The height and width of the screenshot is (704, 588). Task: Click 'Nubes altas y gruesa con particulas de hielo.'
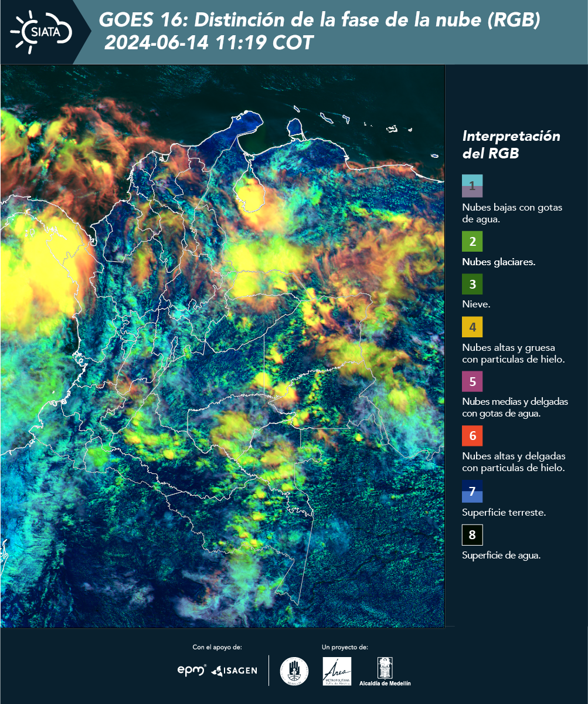[x=513, y=353]
